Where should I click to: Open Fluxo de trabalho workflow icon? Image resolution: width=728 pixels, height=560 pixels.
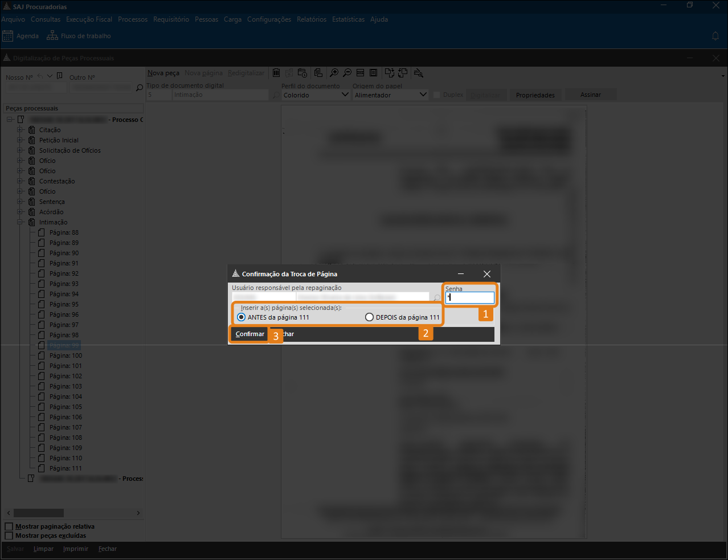click(x=52, y=36)
